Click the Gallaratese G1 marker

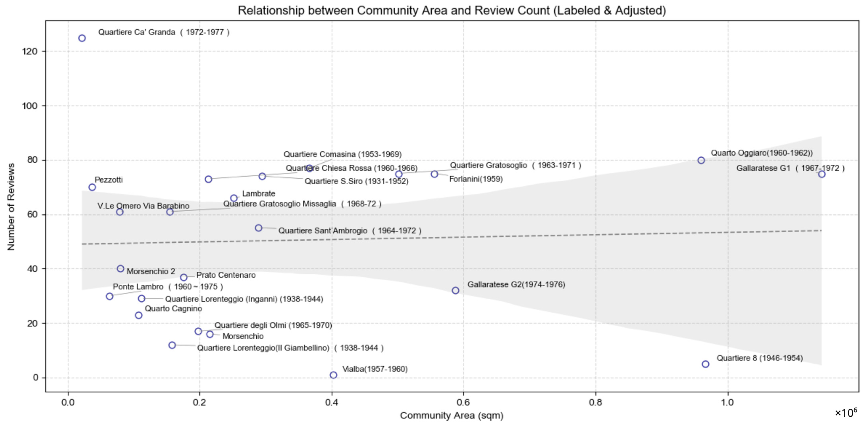(x=822, y=174)
